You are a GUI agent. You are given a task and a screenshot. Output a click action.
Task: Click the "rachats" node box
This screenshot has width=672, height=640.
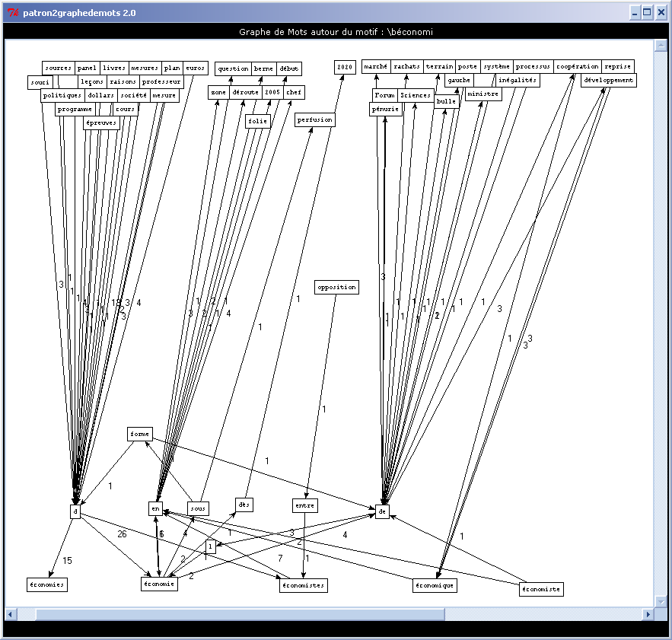click(x=406, y=66)
